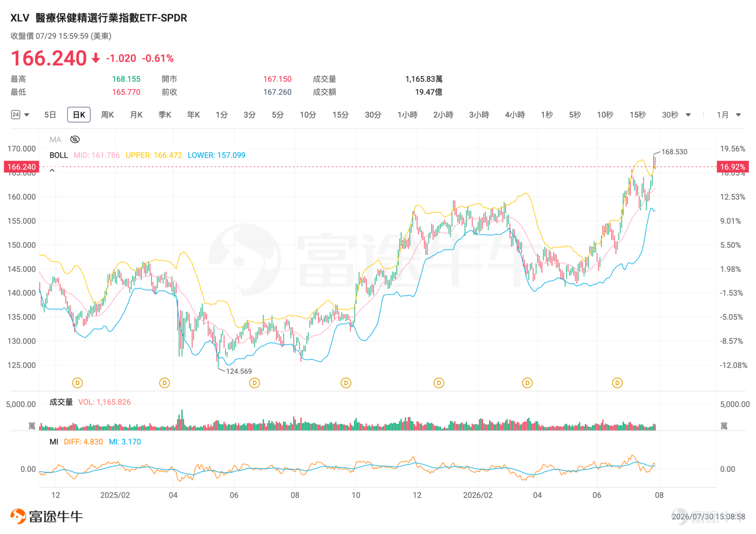Click the BOLL indicator label
Screen dimensions: 756x534
tap(59, 155)
